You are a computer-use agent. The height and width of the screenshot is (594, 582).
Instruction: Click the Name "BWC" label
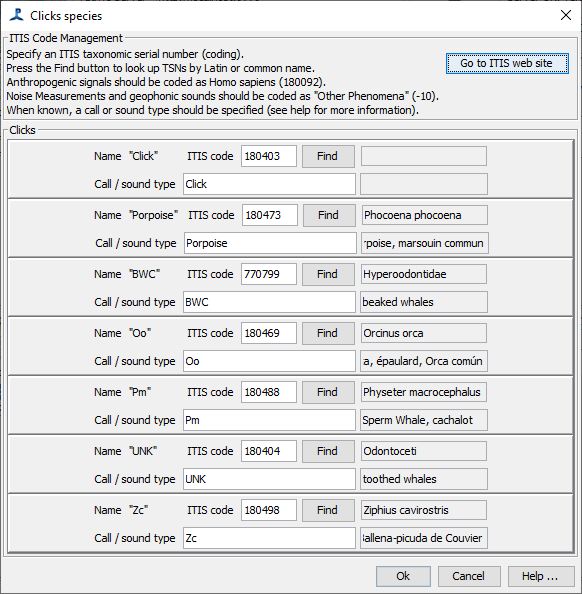point(127,274)
